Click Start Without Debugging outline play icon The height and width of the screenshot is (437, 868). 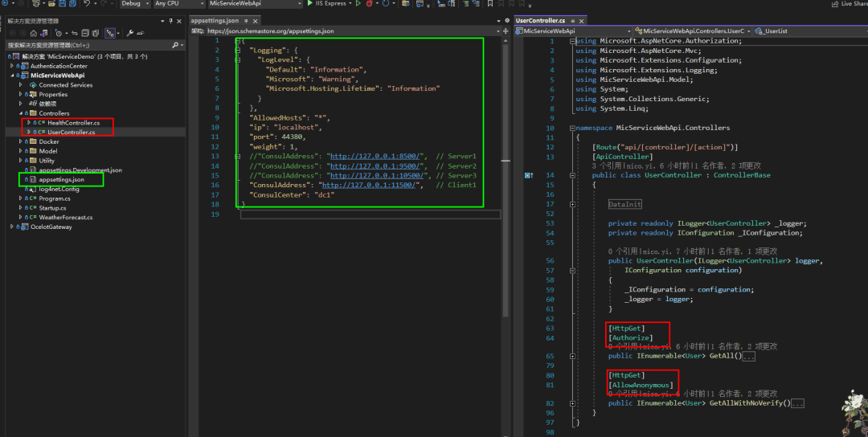(x=358, y=3)
